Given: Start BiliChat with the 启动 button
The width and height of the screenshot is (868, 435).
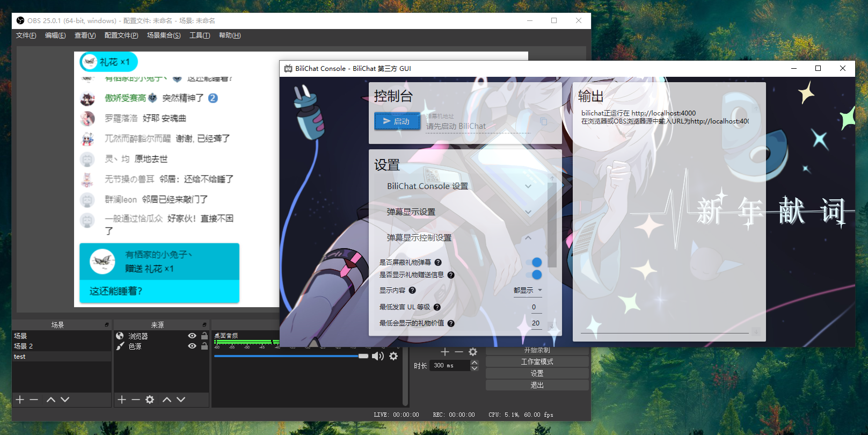Looking at the screenshot, I should pyautogui.click(x=397, y=121).
